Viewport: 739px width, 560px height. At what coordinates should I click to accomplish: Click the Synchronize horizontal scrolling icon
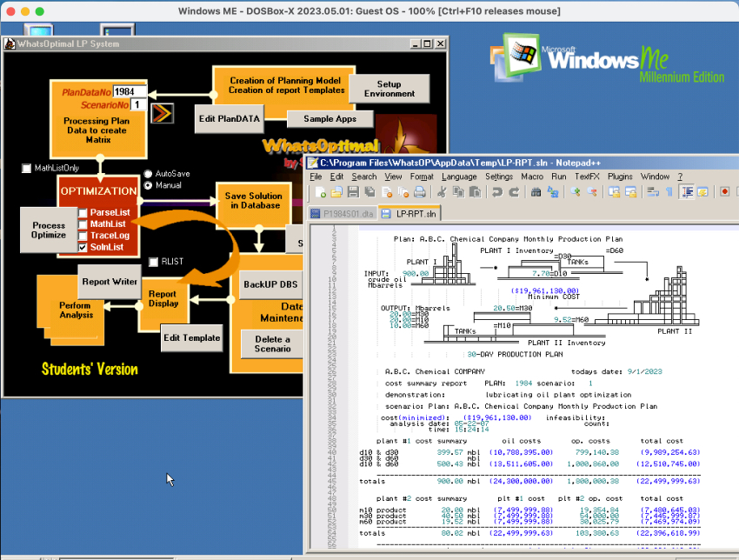coord(630,192)
